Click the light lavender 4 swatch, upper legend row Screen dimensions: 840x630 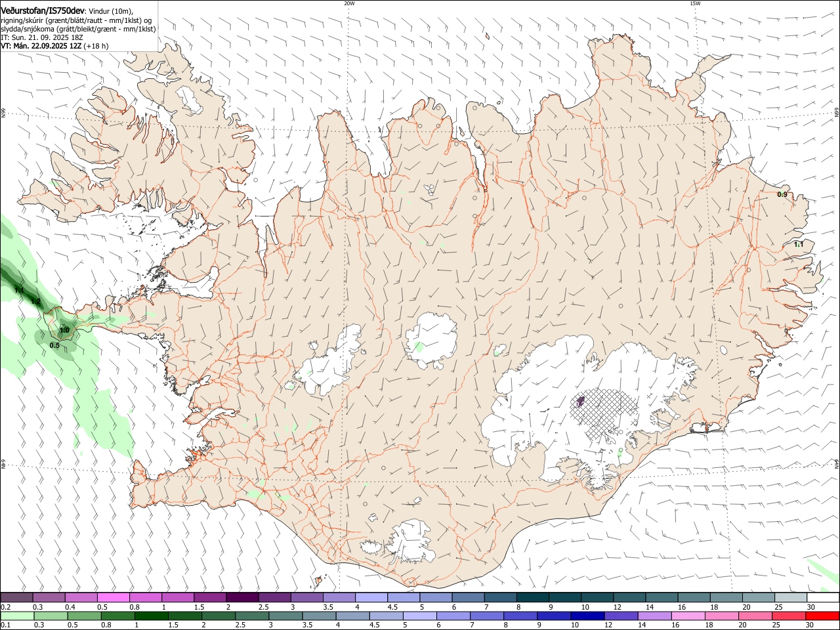pyautogui.click(x=371, y=598)
